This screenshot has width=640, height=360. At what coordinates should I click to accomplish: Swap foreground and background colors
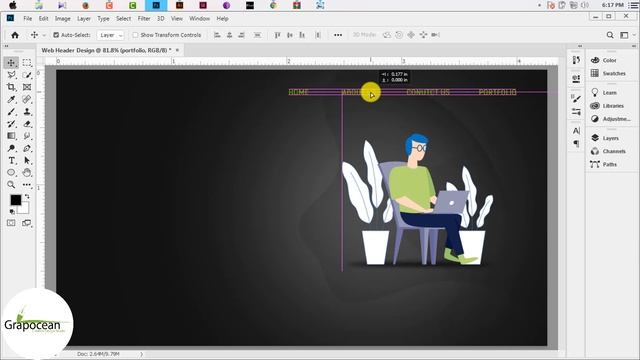pos(27,196)
